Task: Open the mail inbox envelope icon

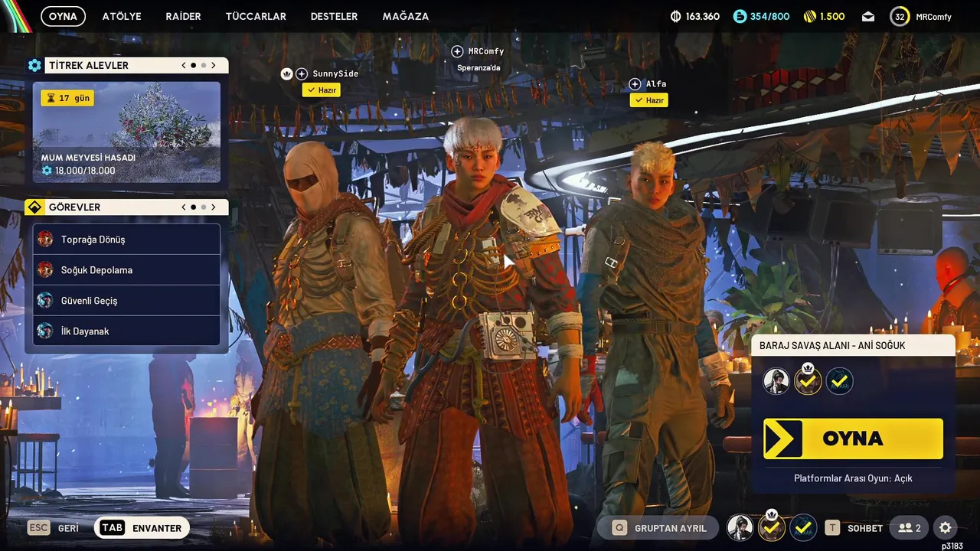Action: tap(868, 16)
